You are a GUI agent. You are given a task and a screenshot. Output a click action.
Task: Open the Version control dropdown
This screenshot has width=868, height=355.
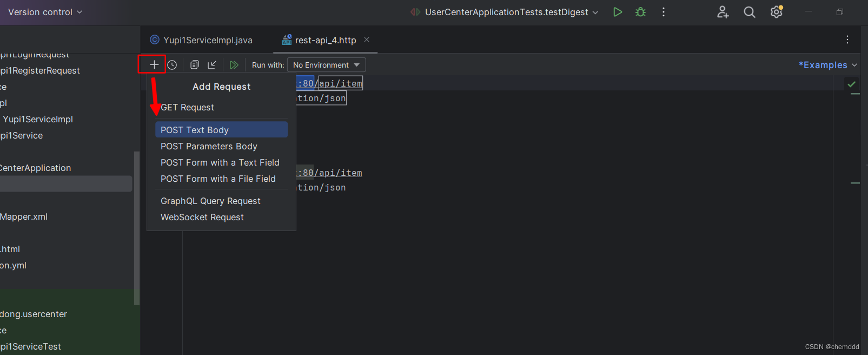coord(45,12)
